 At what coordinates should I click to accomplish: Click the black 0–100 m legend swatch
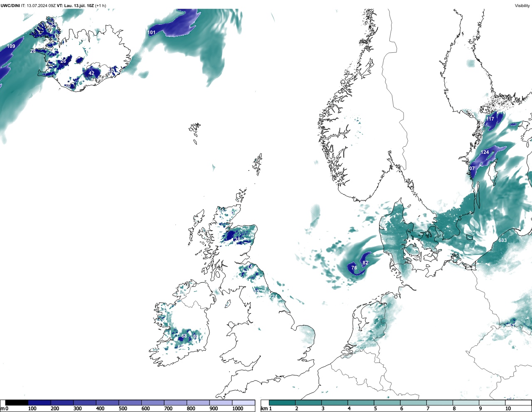[x=17, y=403]
